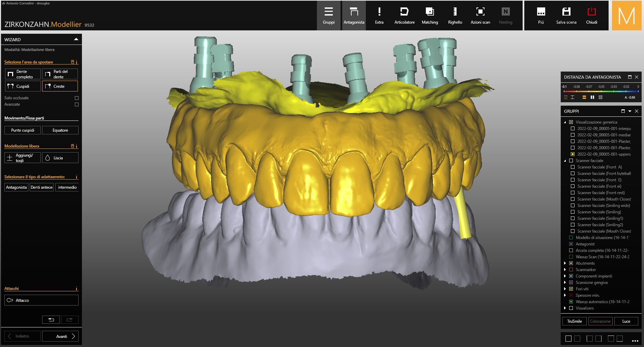Toggle the Antagonista toolbar item

coord(354,16)
